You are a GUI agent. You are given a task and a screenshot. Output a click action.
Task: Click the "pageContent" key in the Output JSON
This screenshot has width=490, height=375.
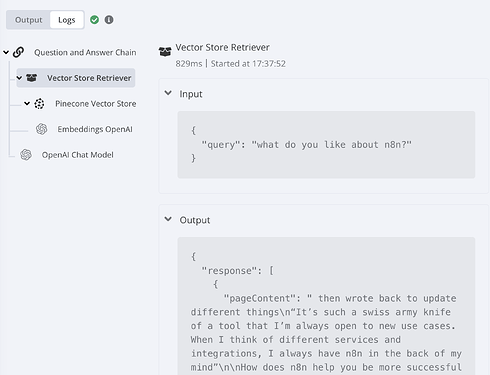[x=260, y=298]
